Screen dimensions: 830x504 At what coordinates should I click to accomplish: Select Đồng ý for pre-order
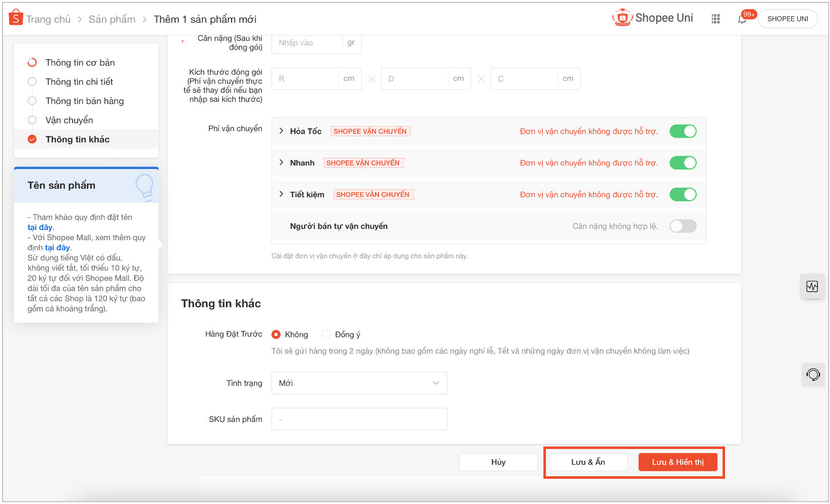(326, 334)
